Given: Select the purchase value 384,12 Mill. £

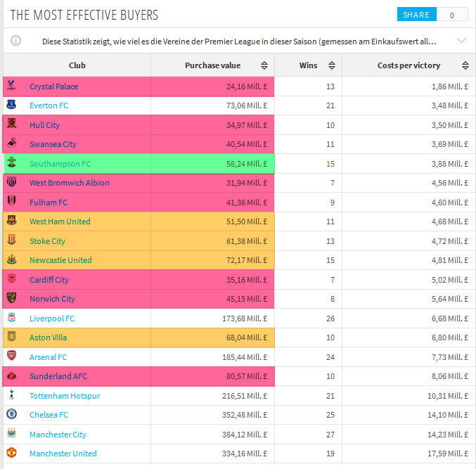Looking at the screenshot, I should point(245,435).
